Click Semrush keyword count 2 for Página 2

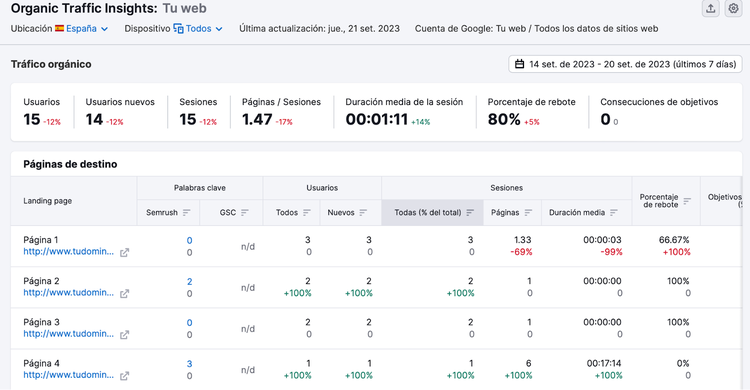coord(189,282)
